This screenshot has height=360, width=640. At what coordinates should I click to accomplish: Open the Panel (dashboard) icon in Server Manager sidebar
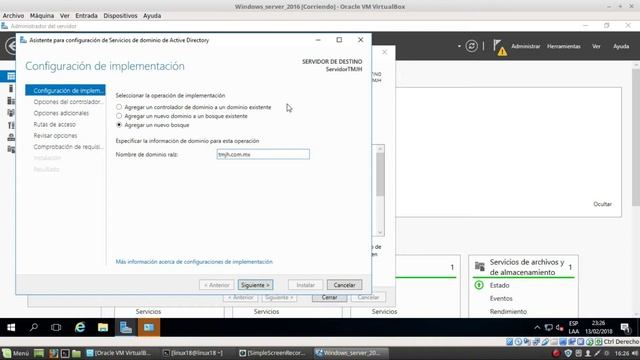coord(11,76)
